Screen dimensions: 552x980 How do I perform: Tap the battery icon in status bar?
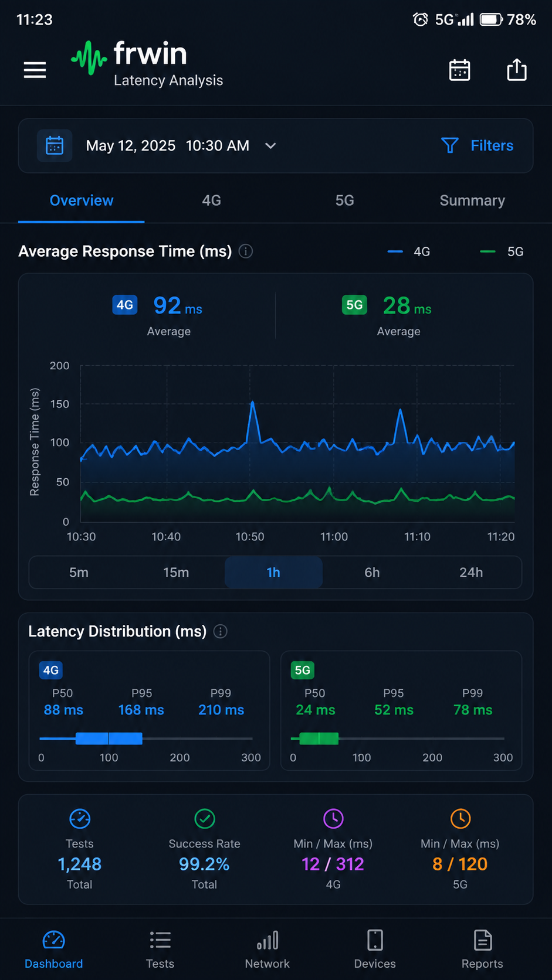pos(492,19)
